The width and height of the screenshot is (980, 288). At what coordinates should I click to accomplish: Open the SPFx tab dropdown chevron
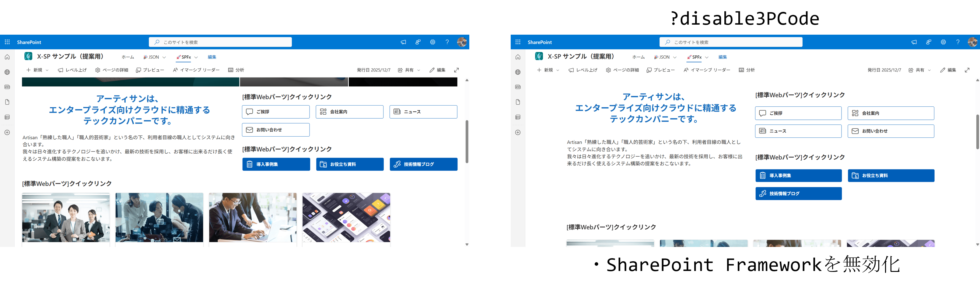tap(196, 57)
